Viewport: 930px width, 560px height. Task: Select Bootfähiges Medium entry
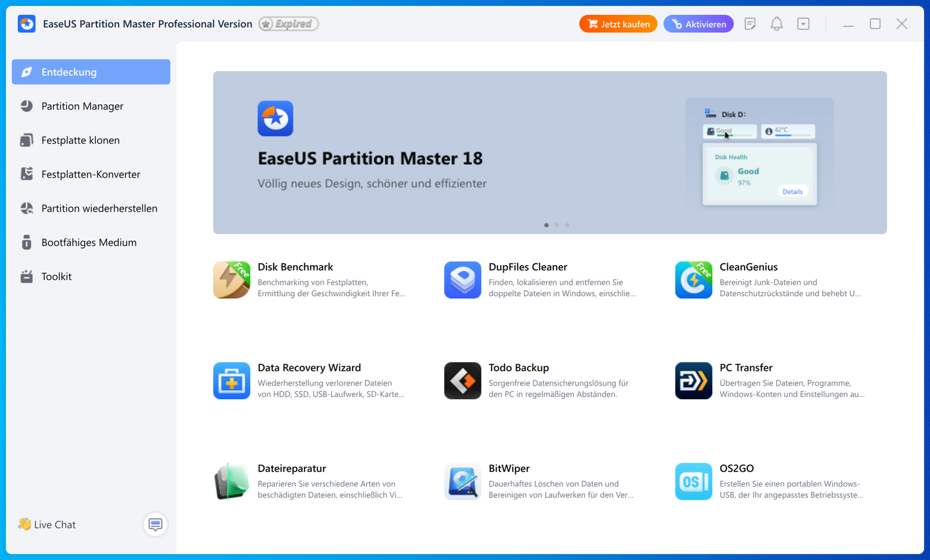click(91, 243)
